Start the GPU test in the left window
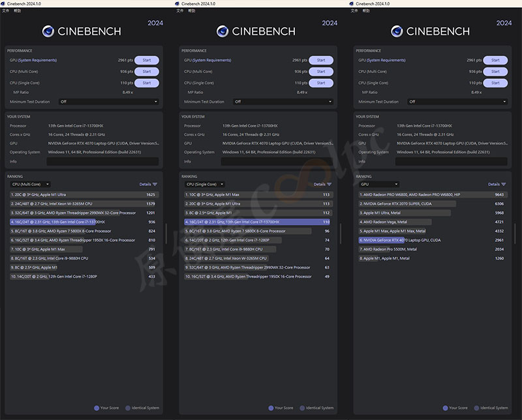The height and width of the screenshot is (420, 522). click(x=147, y=60)
